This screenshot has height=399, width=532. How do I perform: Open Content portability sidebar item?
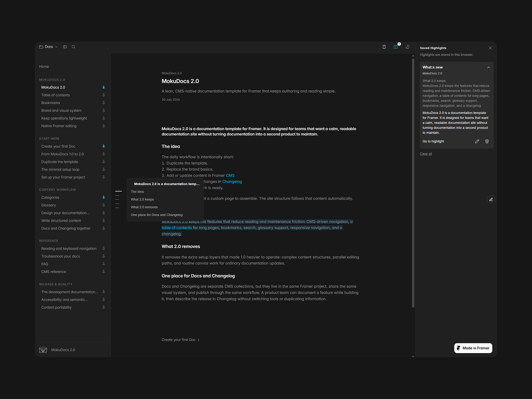pyautogui.click(x=57, y=308)
